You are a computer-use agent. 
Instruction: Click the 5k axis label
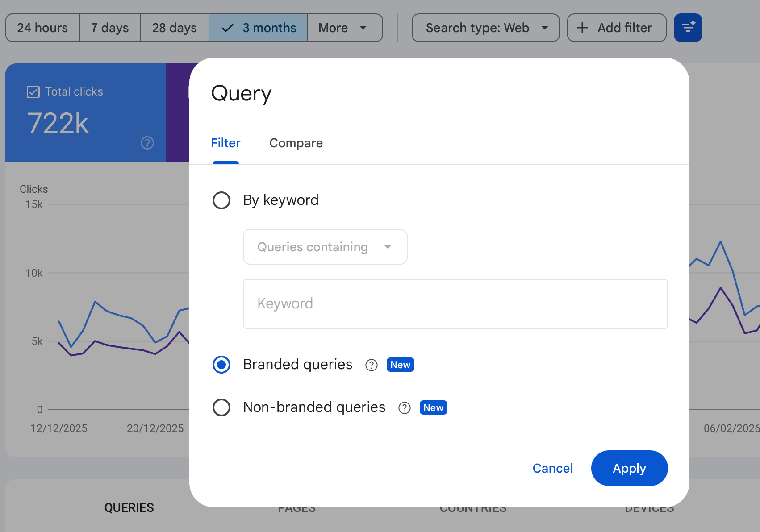tap(37, 341)
